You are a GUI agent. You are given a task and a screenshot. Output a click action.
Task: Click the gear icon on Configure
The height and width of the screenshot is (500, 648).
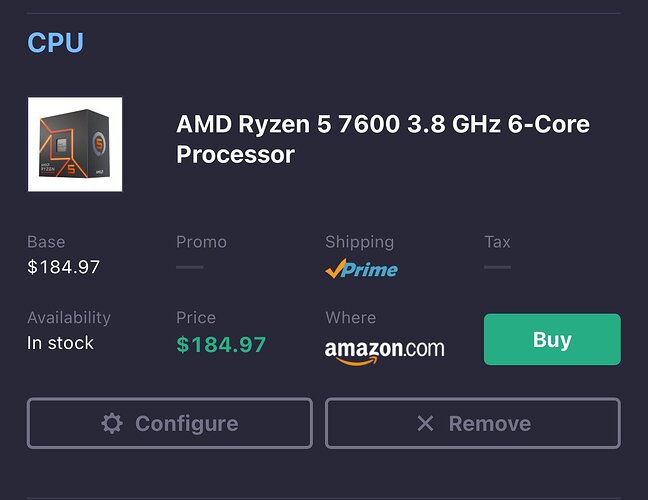coord(112,423)
